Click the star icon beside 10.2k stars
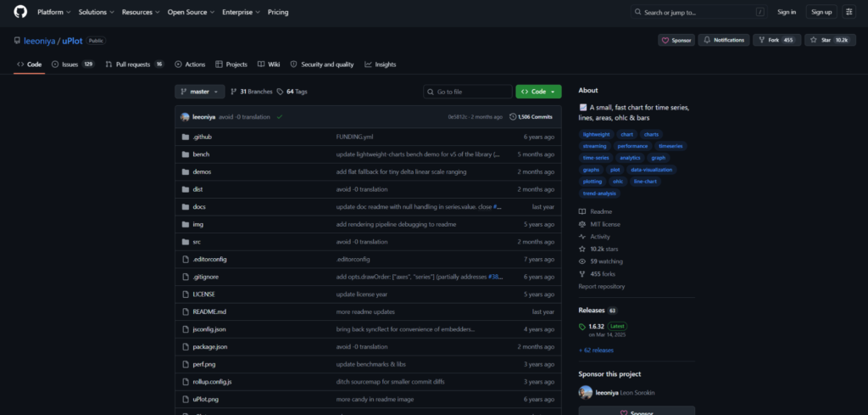This screenshot has height=415, width=868. (581, 250)
